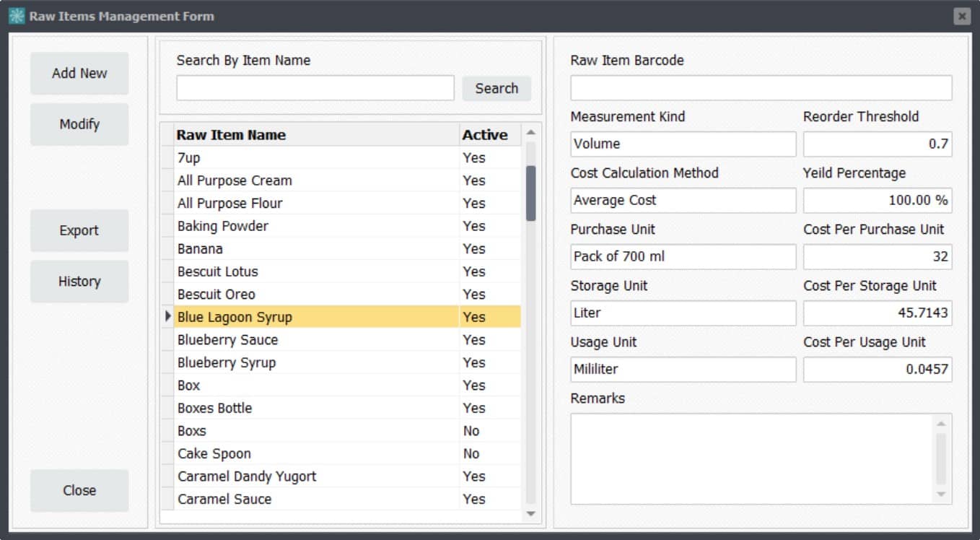
Task: Open the Cost Calculation Method selector
Action: [x=682, y=200]
